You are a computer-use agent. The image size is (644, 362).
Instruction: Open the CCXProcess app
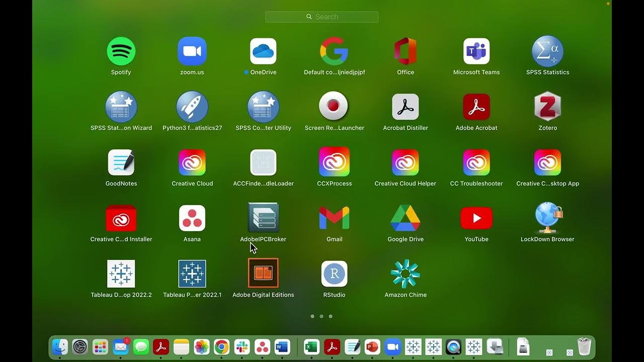[334, 162]
